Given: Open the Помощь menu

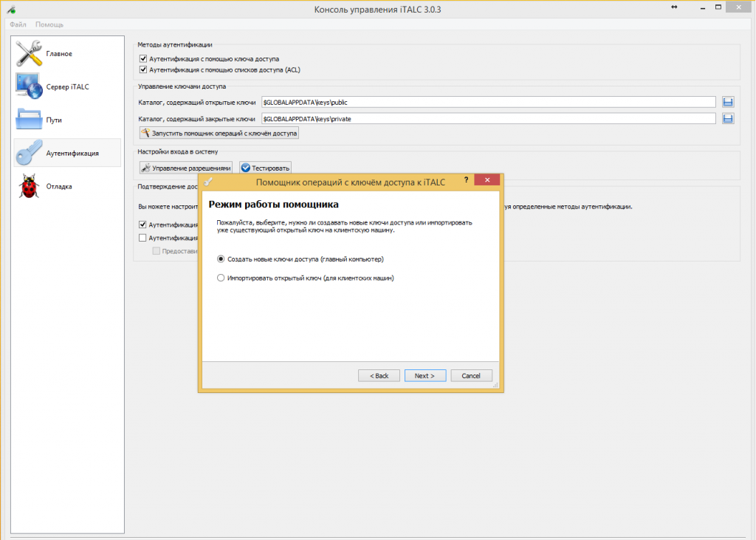Looking at the screenshot, I should click(49, 24).
